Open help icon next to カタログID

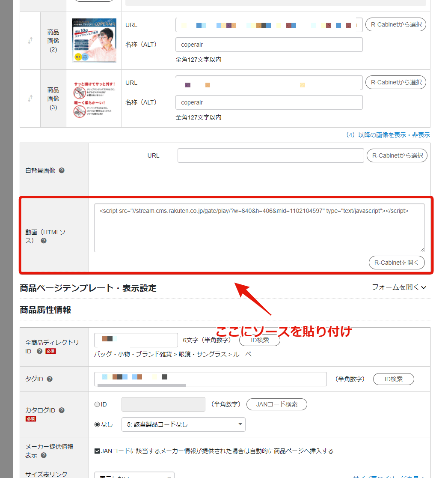pos(62,410)
